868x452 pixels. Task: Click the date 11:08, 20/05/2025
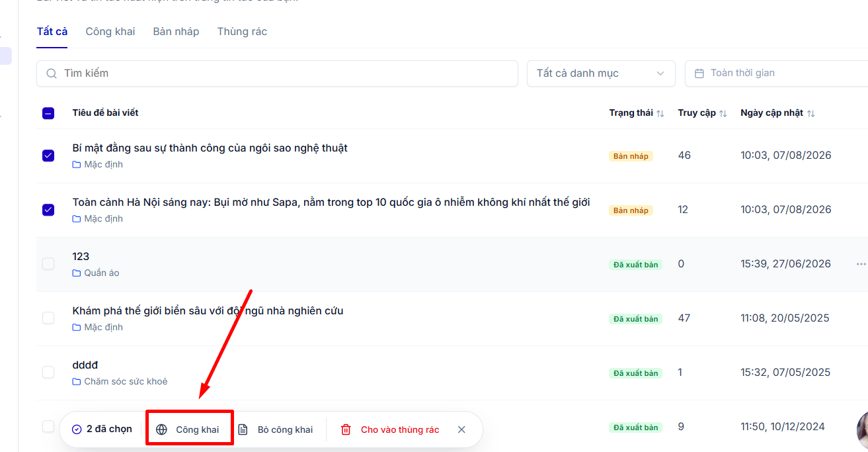(785, 318)
